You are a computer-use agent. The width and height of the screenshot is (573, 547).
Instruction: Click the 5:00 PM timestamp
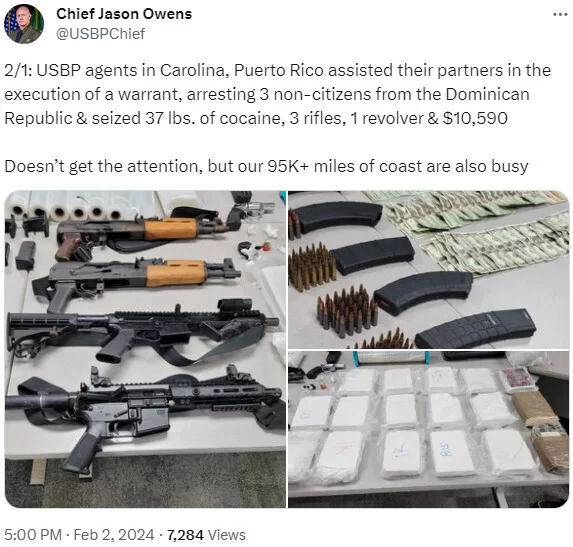click(33, 535)
